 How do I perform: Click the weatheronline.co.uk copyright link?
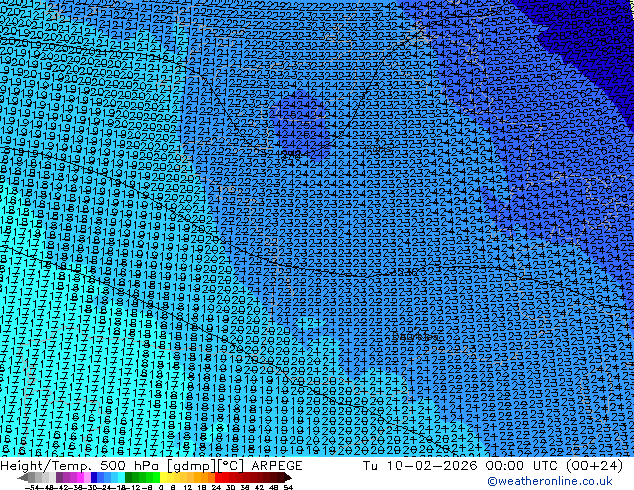point(550,481)
